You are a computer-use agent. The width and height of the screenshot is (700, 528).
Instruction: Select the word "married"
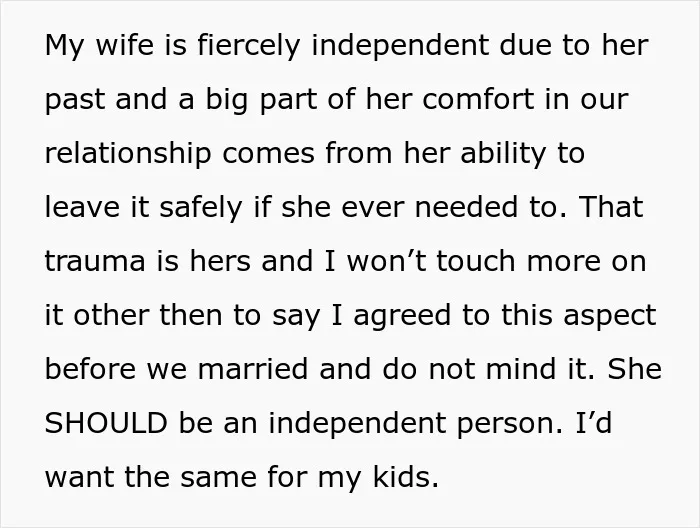(253, 369)
